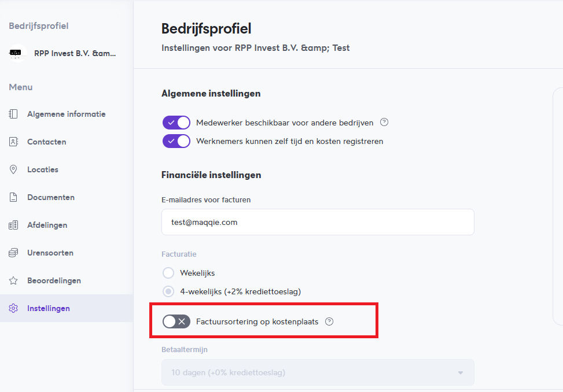Click the Instellingen gear icon

[x=13, y=308]
